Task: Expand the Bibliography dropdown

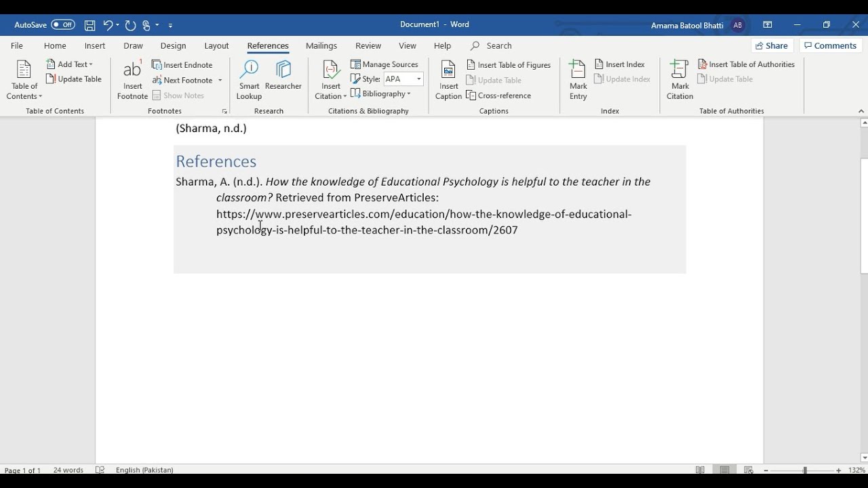Action: (x=381, y=94)
